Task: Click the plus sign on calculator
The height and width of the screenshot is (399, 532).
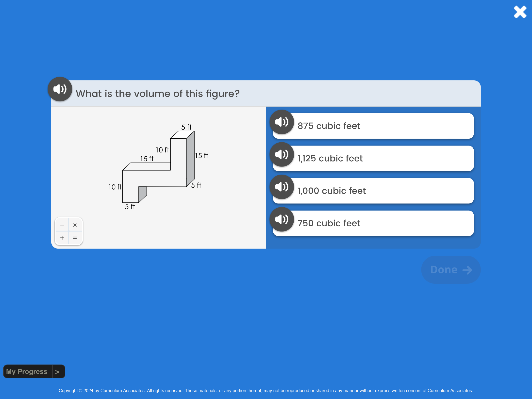Action: tap(62, 238)
